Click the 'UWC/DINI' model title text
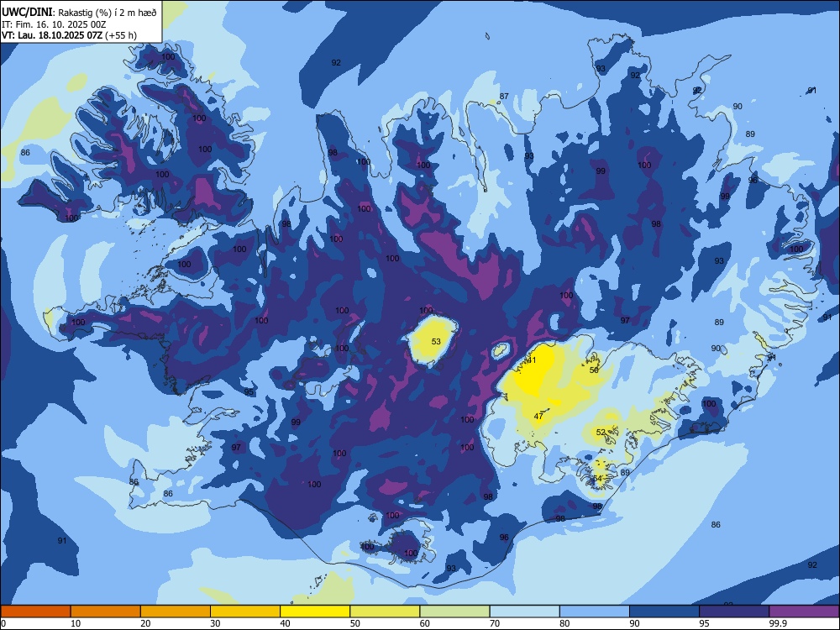This screenshot has width=840, height=630. [28, 13]
